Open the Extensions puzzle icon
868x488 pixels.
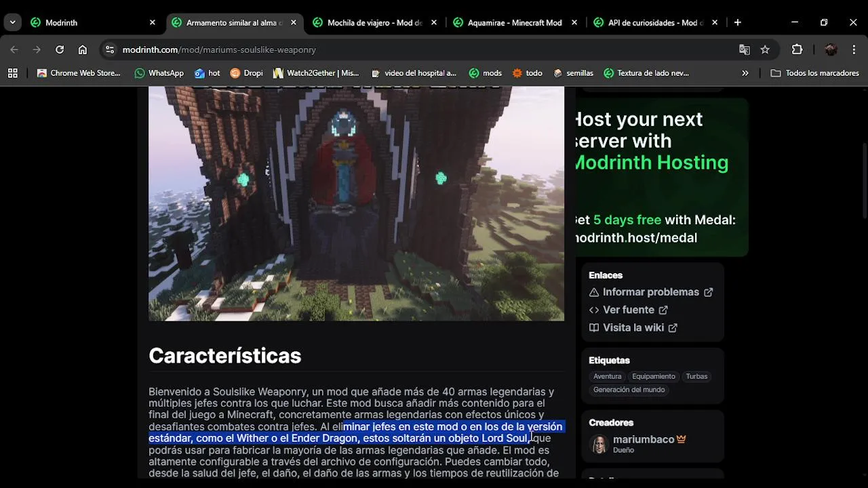[797, 49]
